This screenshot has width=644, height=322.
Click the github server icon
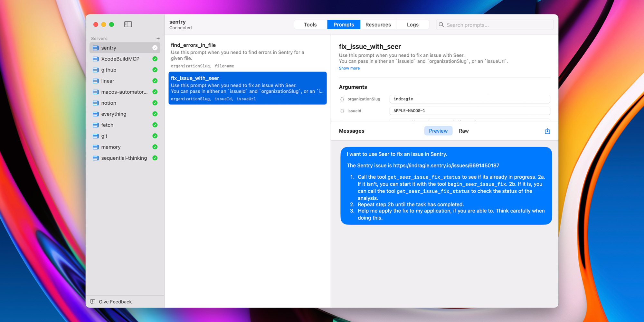click(x=96, y=70)
